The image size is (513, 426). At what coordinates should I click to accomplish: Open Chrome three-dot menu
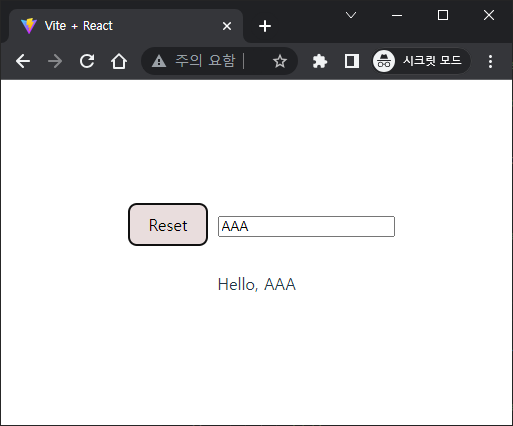[x=490, y=61]
